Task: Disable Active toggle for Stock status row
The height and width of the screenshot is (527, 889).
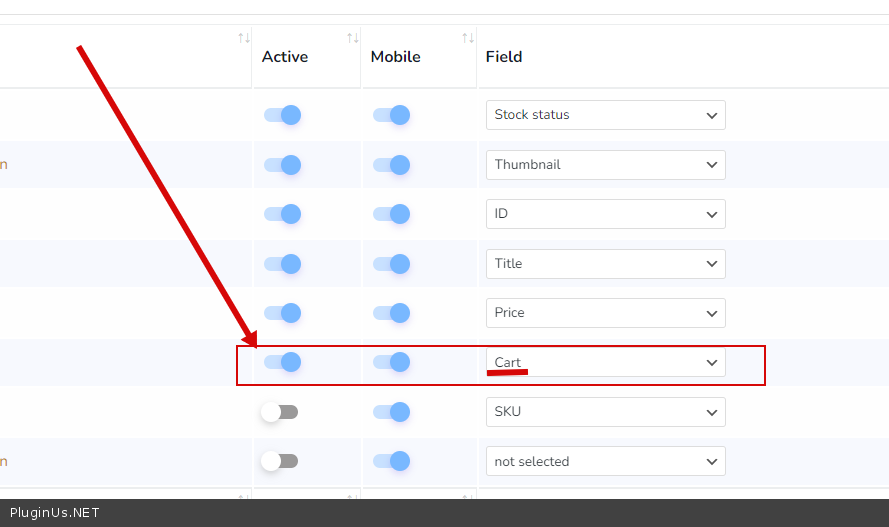Action: [282, 115]
